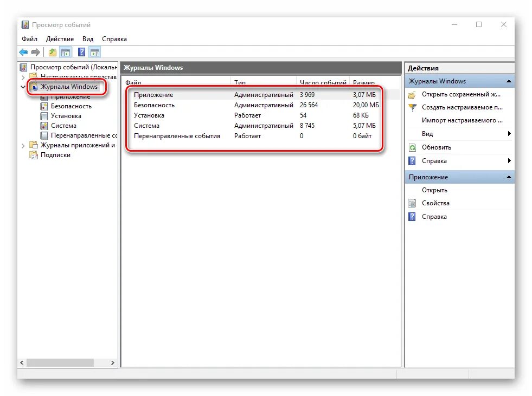Click the Перенаправленные события log icon in tree
The height and width of the screenshot is (396, 532).
44,135
